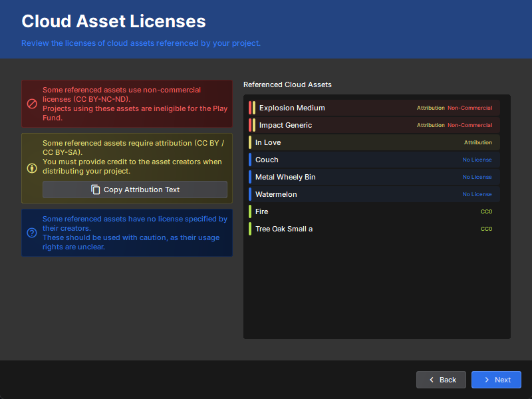Click the left chevron on Back button
Image resolution: width=532 pixels, height=399 pixels.
[x=432, y=380]
